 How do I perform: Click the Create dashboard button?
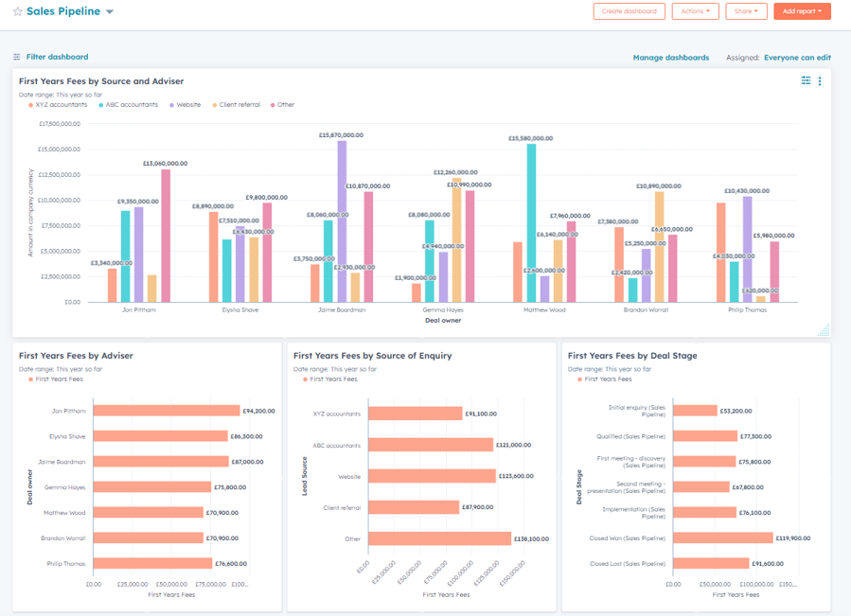(629, 11)
